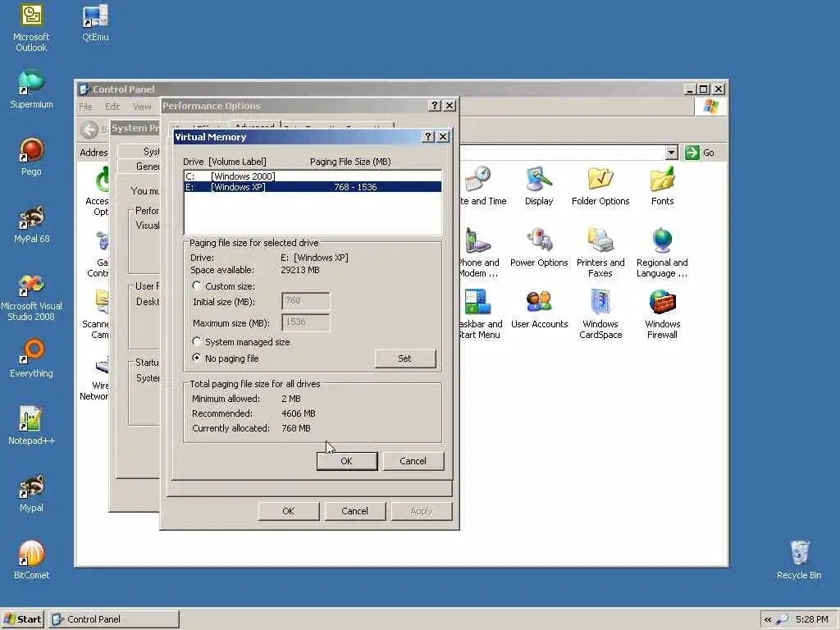This screenshot has width=840, height=630.
Task: Click OK in Performance Options dialog
Action: click(288, 511)
